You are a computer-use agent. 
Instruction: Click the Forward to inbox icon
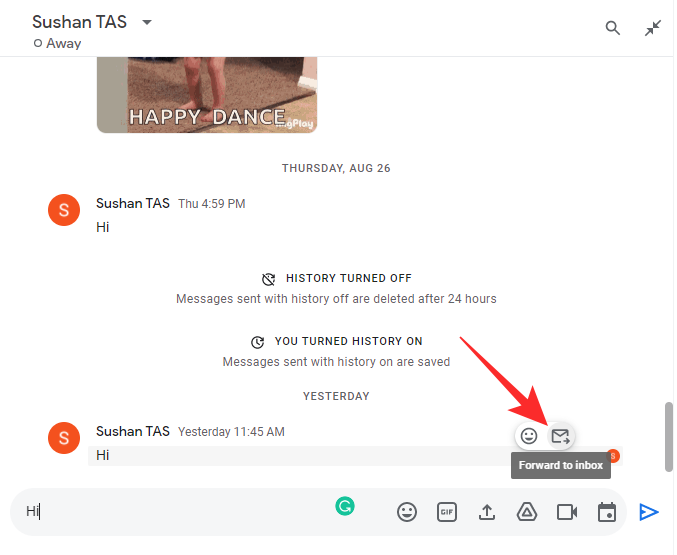click(x=560, y=436)
